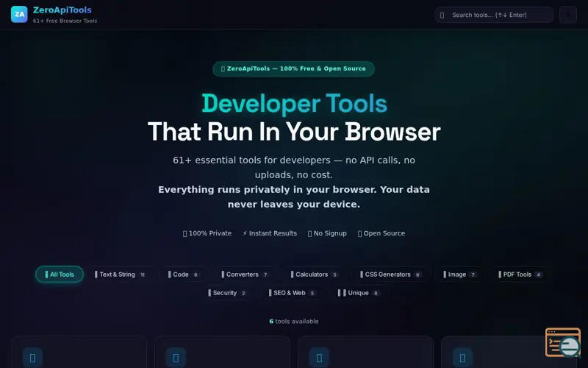
Task: Show the Code tools category
Action: coord(184,275)
